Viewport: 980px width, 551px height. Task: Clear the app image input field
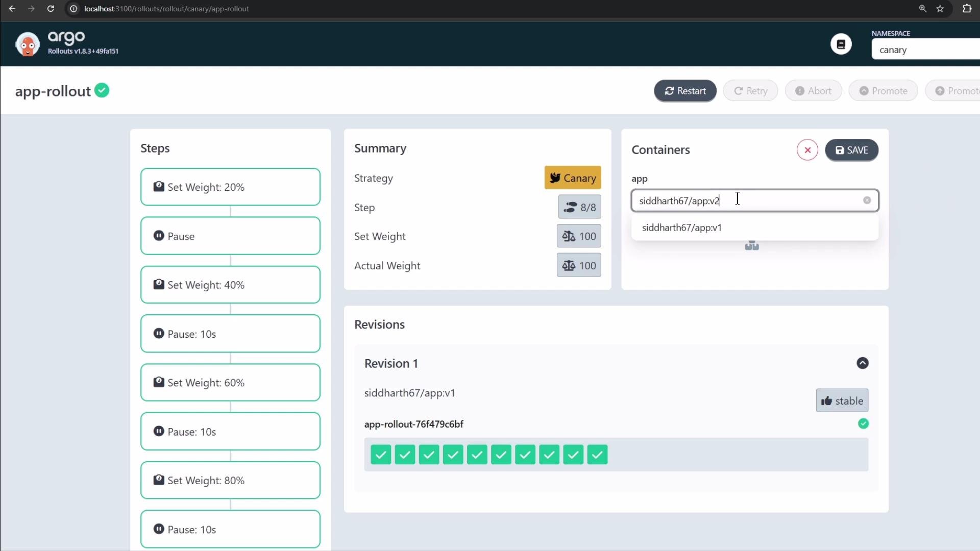click(867, 201)
